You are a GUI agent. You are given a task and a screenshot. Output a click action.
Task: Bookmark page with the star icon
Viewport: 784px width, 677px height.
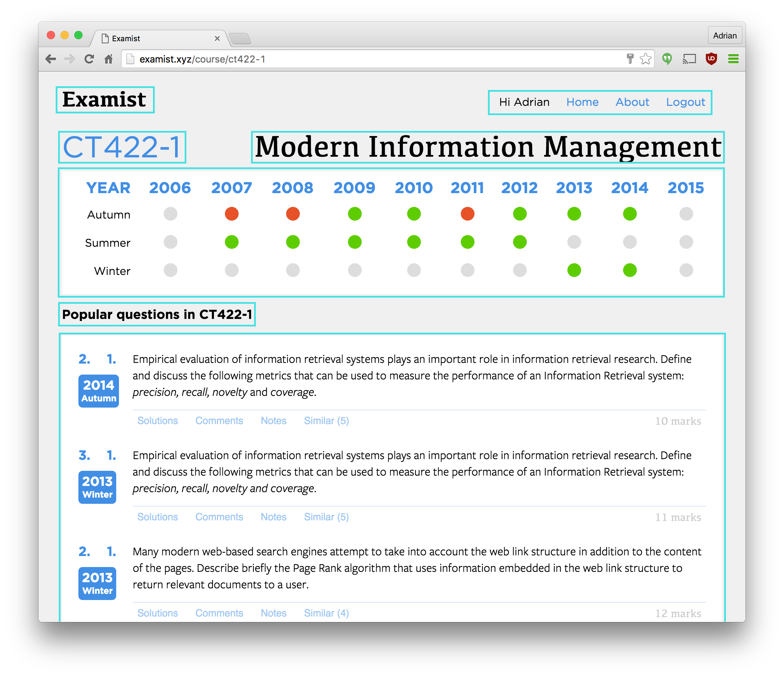click(x=645, y=59)
